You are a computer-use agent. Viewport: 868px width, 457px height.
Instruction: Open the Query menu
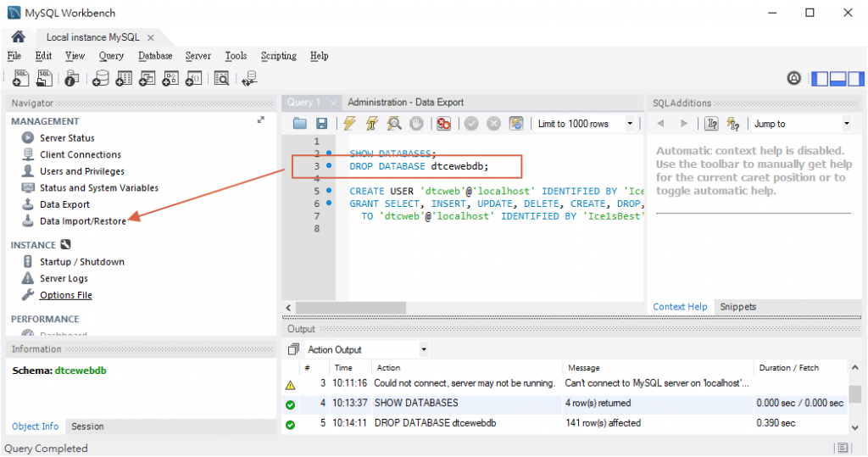[111, 56]
